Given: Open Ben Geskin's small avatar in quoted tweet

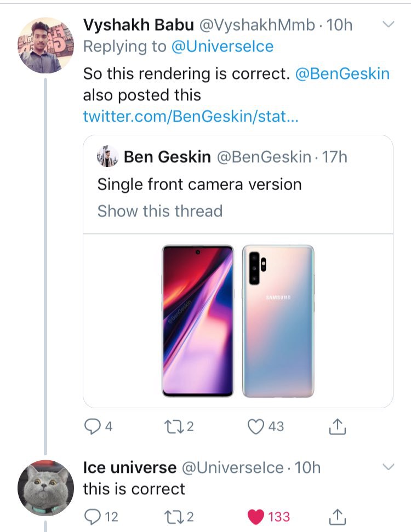Looking at the screenshot, I should 107,156.
